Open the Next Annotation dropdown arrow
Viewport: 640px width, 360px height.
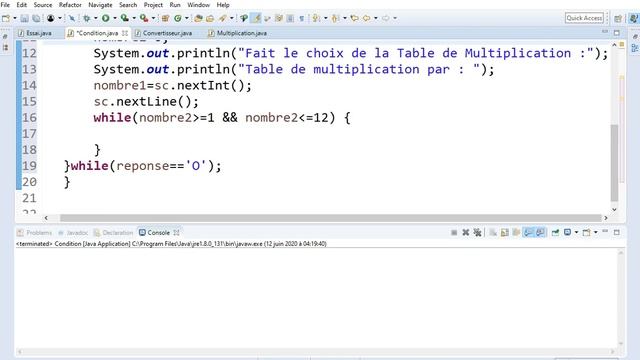(x=325, y=18)
